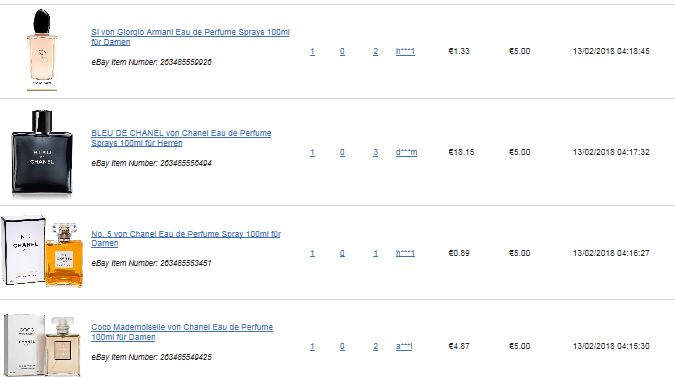Click the first 1 link in Coco Mademoiselle row
The image size is (675, 377).
point(313,346)
